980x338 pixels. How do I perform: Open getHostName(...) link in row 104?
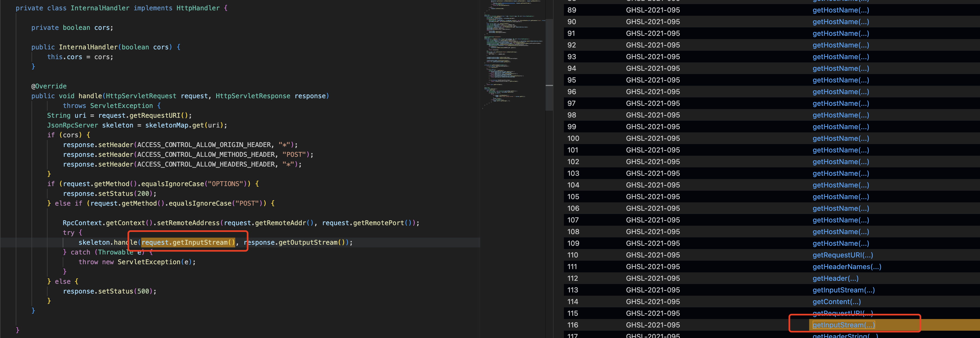click(841, 185)
